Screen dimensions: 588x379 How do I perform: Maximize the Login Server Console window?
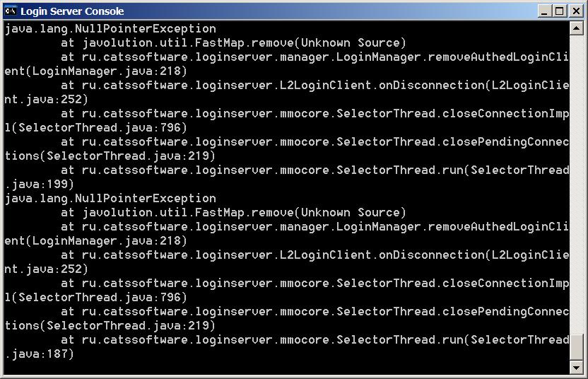tap(559, 11)
